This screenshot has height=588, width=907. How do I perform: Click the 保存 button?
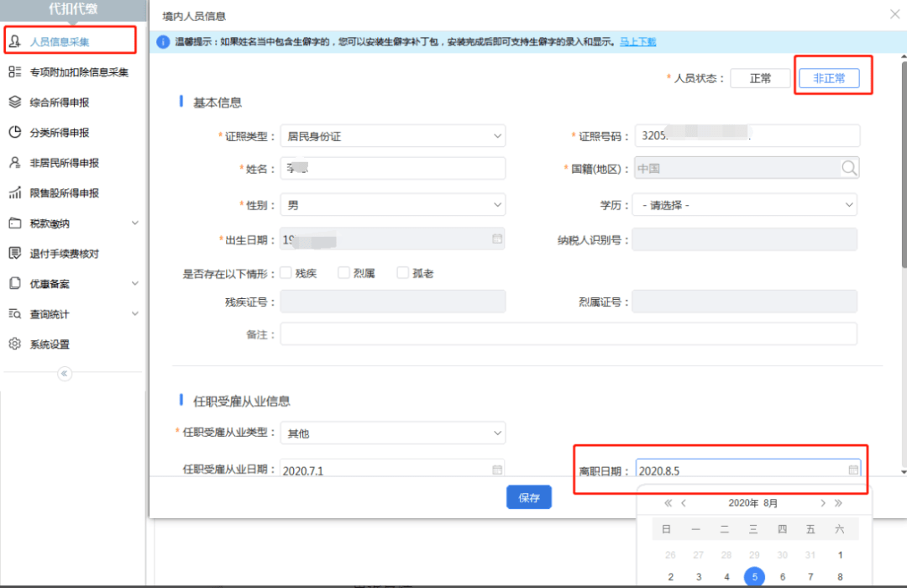point(528,497)
